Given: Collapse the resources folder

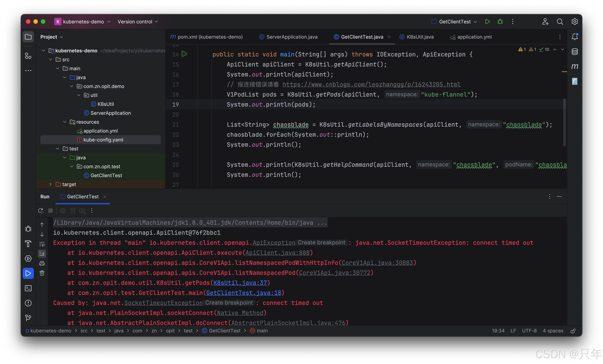Looking at the screenshot, I should click(x=65, y=122).
